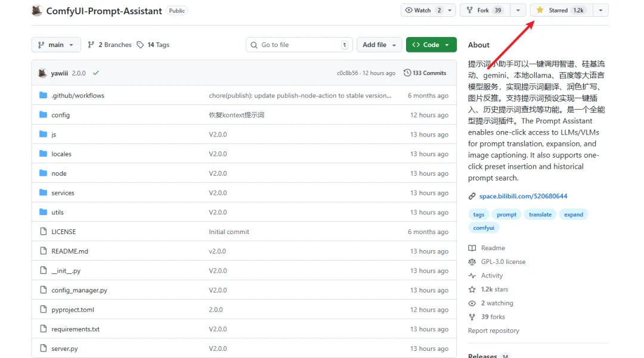Click the pyproject.toml file icon
This screenshot has width=644, height=358.
pyautogui.click(x=43, y=309)
